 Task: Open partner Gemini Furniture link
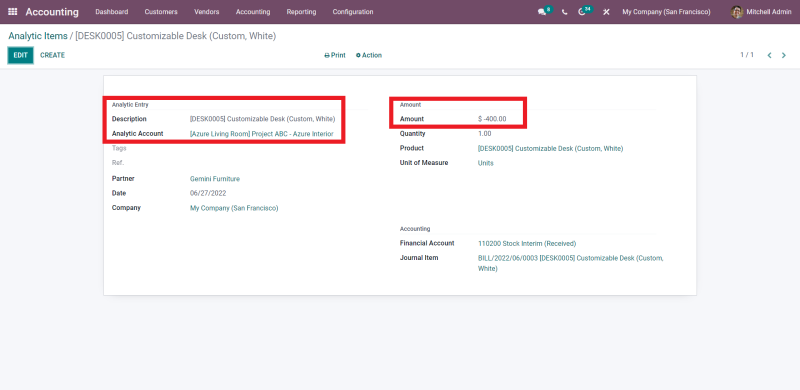pos(215,179)
